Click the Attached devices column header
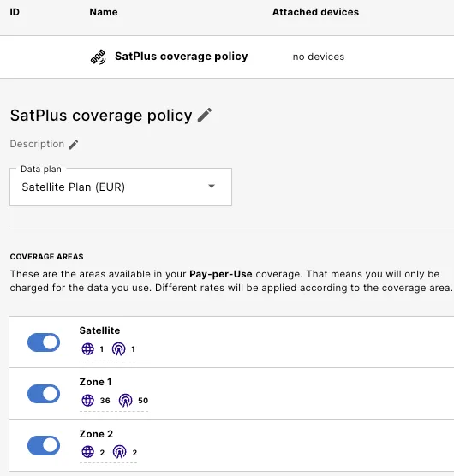Image resolution: width=454 pixels, height=476 pixels. click(315, 12)
